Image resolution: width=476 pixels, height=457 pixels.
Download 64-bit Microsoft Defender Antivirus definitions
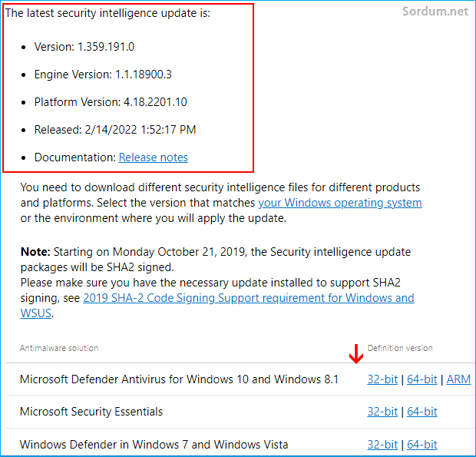coord(422,379)
